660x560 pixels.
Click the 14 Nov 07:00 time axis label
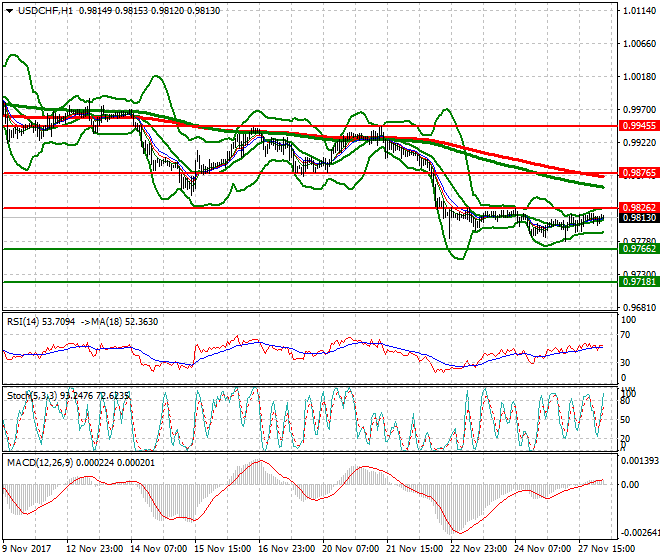point(159,550)
